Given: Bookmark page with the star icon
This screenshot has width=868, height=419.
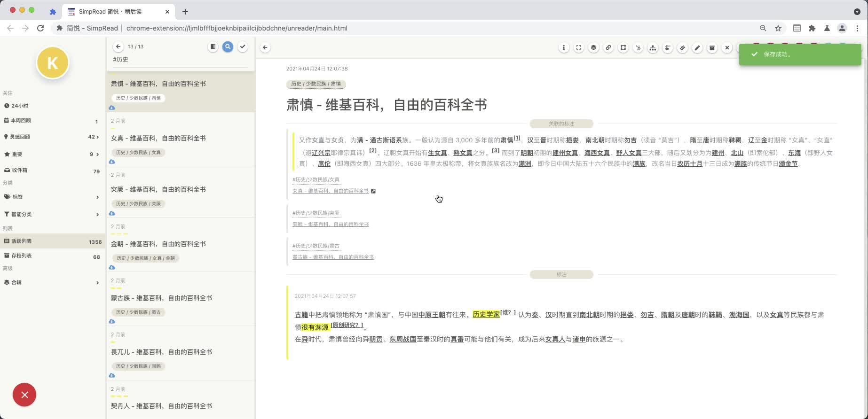Looking at the screenshot, I should coord(778,28).
